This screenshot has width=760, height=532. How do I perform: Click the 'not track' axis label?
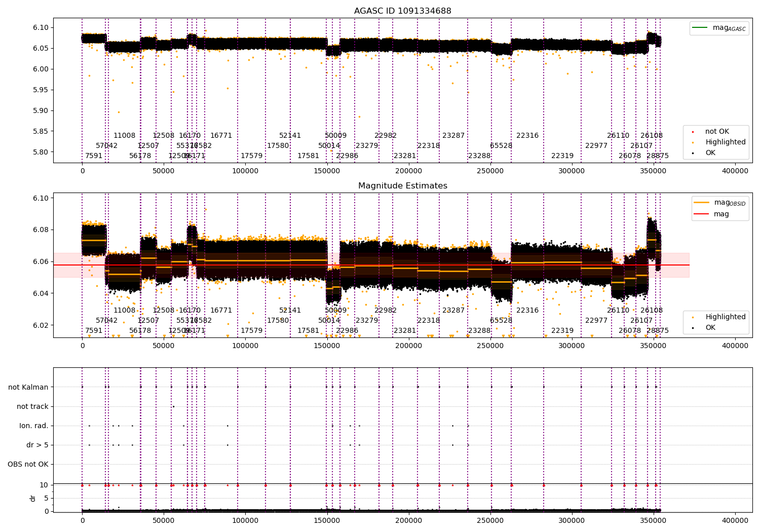click(x=32, y=406)
